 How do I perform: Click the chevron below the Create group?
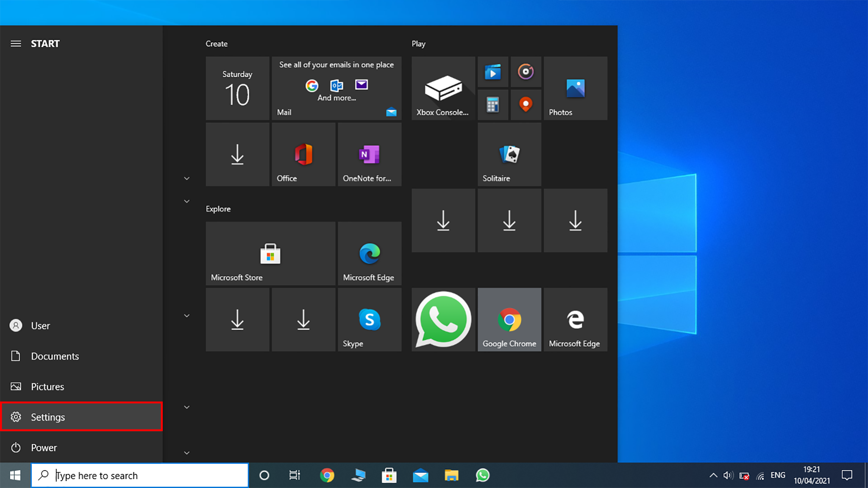point(186,178)
